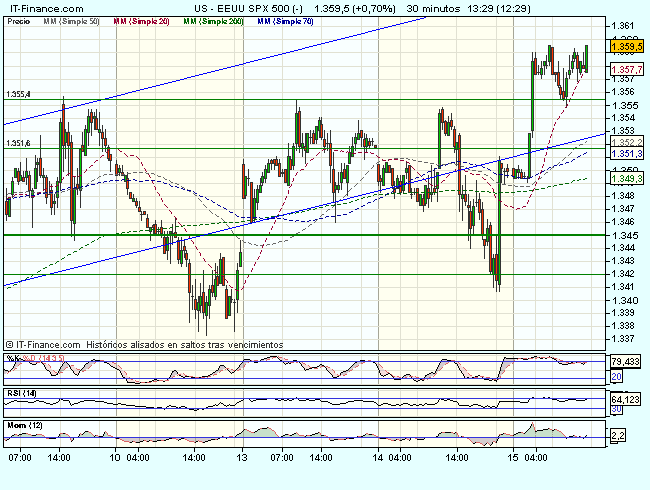Click the '13:29 (12:29)' time label

(498, 9)
